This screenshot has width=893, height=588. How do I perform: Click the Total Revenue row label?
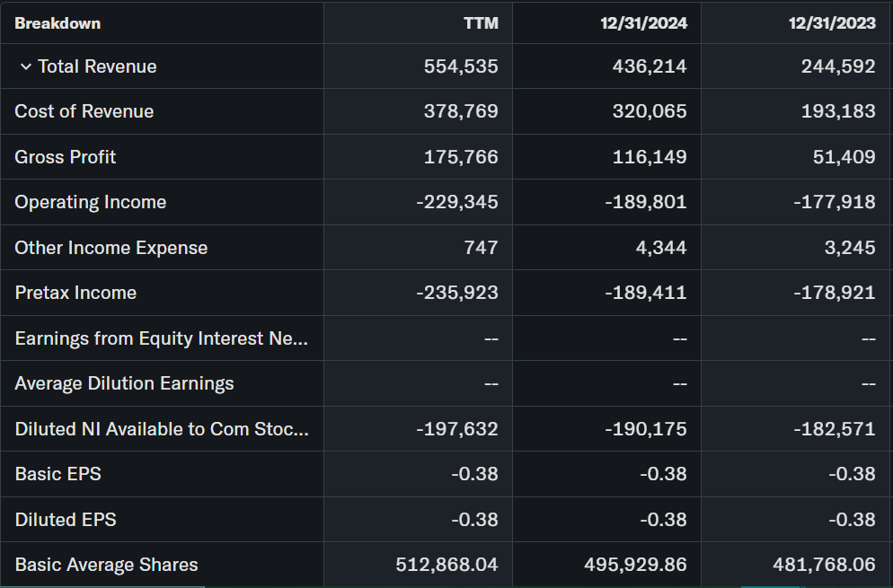pyautogui.click(x=97, y=66)
